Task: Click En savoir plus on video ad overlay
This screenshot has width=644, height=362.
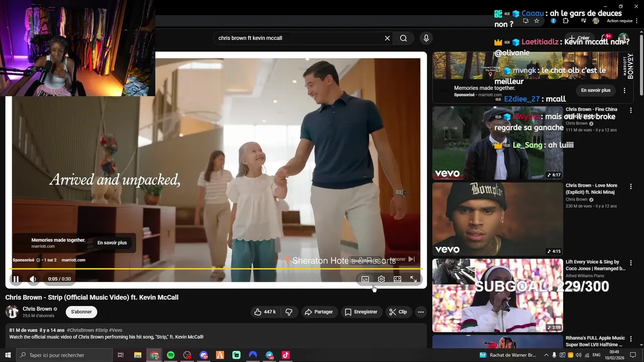Action: 112,243
